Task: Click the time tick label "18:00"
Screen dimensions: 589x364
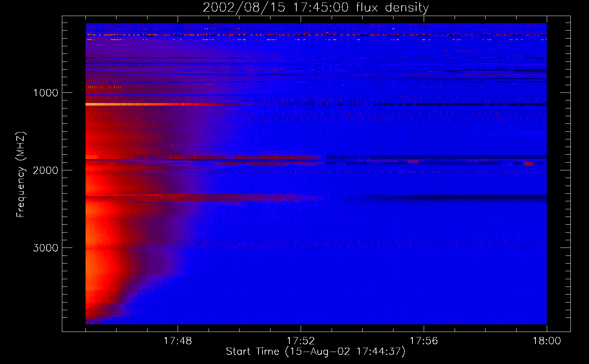Action: pyautogui.click(x=547, y=341)
